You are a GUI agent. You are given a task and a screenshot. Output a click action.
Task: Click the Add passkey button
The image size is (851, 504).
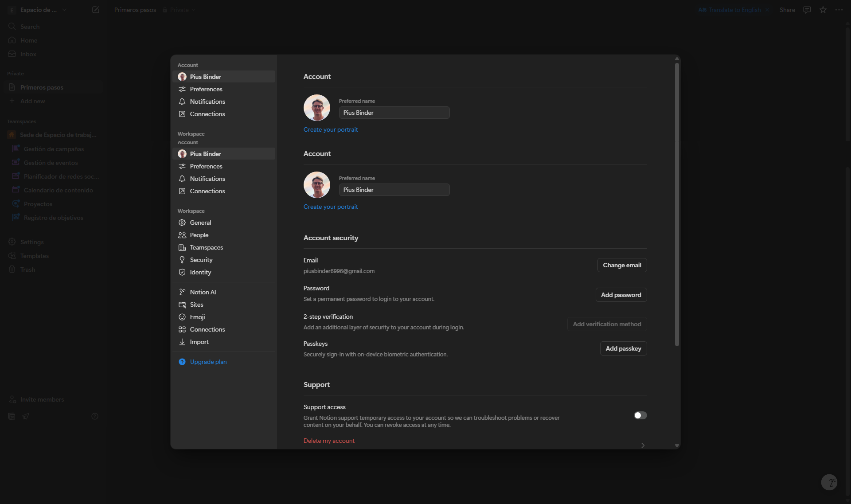click(623, 348)
